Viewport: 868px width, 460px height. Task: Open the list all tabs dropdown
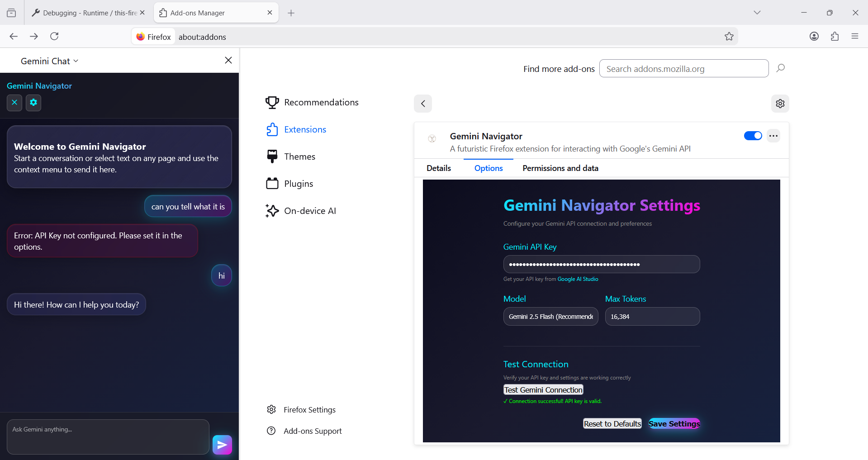pyautogui.click(x=757, y=13)
